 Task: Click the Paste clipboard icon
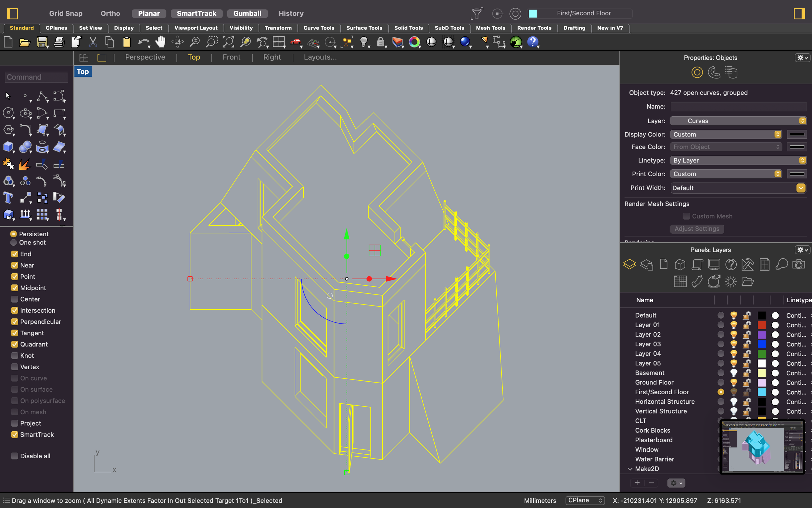[x=127, y=42]
